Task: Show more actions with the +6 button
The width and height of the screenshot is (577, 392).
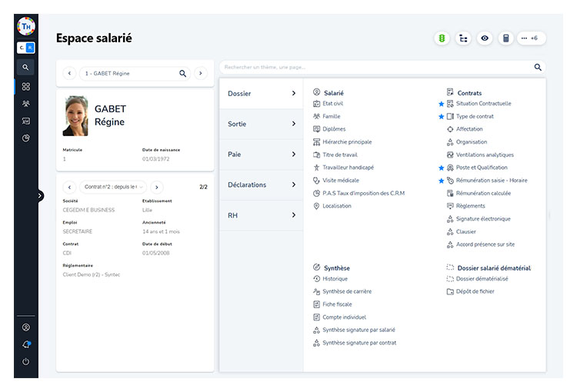Action: 531,38
